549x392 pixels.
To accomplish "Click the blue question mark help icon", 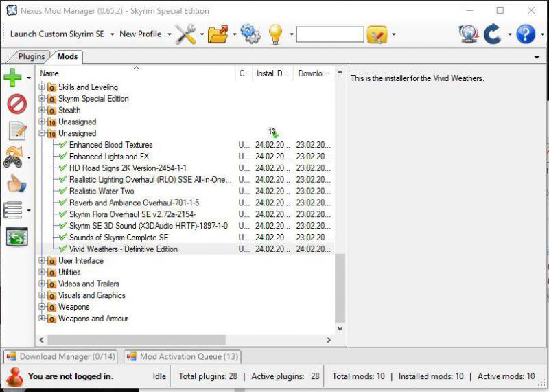I will 525,34.
